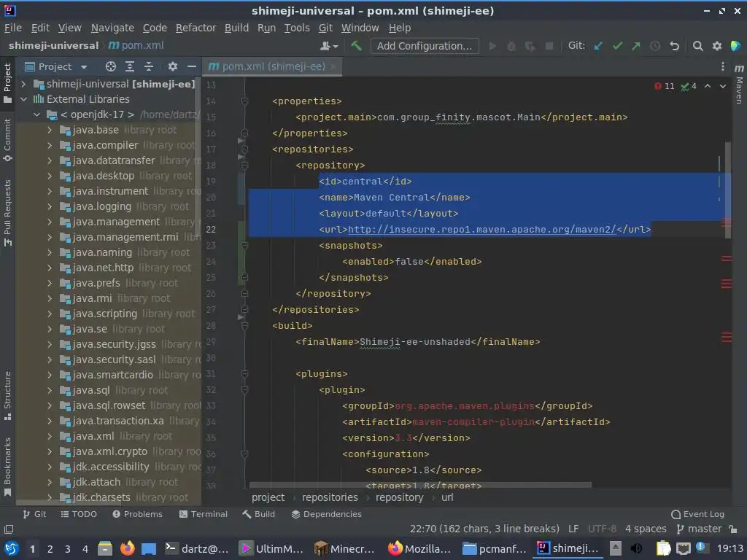This screenshot has height=560, width=747.
Task: Click the Add Configuration button
Action: (x=425, y=46)
